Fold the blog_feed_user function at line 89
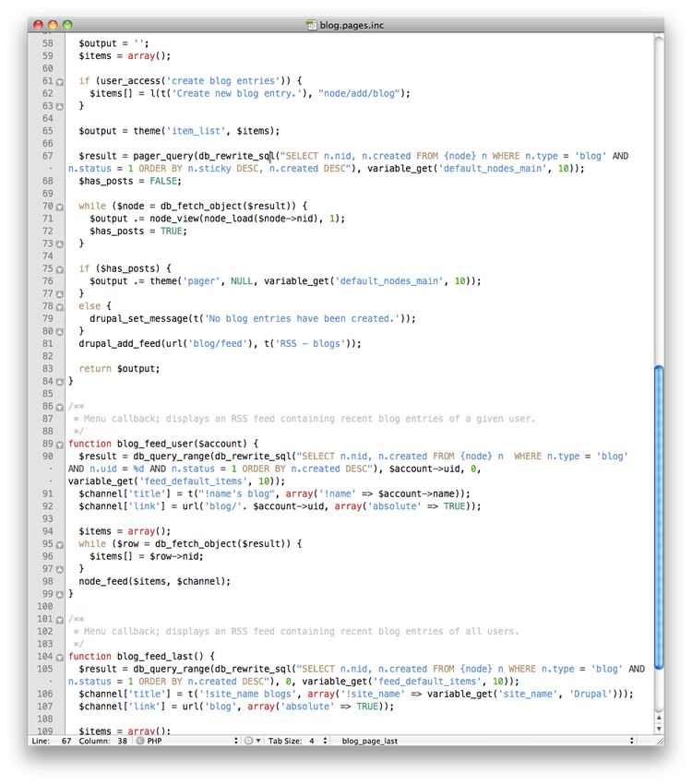 tap(60, 445)
